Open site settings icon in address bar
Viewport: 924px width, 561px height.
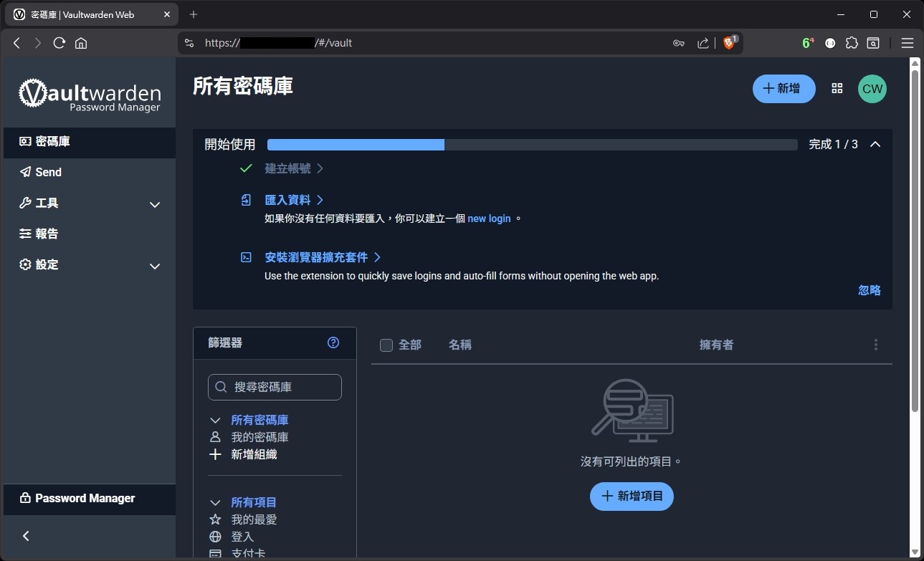click(189, 43)
